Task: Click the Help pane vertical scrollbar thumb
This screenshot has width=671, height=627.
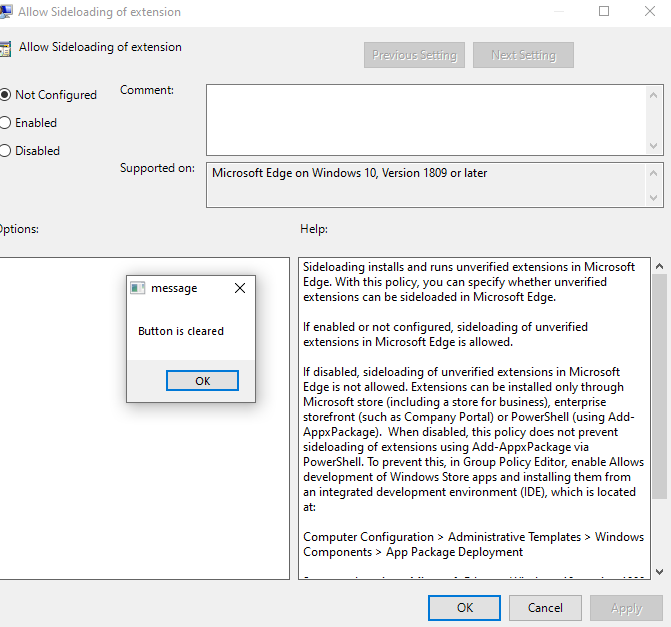Action: pyautogui.click(x=659, y=386)
